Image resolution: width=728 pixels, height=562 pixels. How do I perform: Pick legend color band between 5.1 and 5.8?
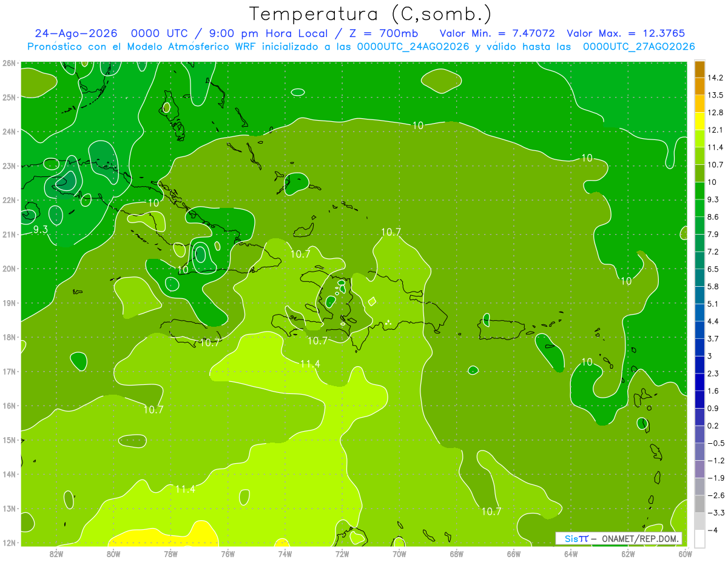[x=699, y=295]
